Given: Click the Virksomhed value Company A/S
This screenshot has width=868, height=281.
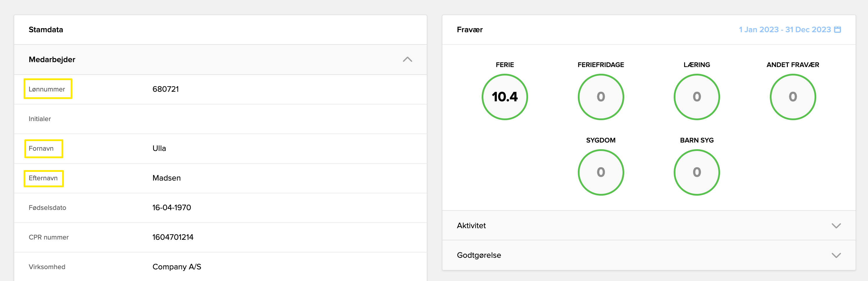Looking at the screenshot, I should pyautogui.click(x=177, y=267).
